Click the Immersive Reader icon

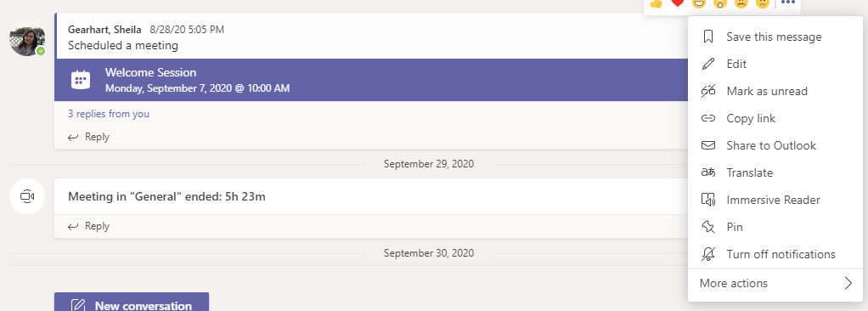(x=708, y=200)
